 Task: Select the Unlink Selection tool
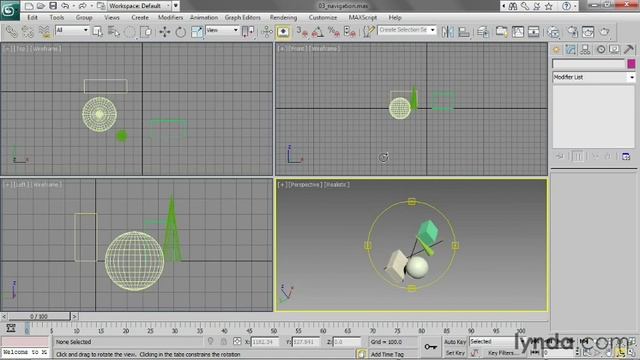(x=27, y=31)
